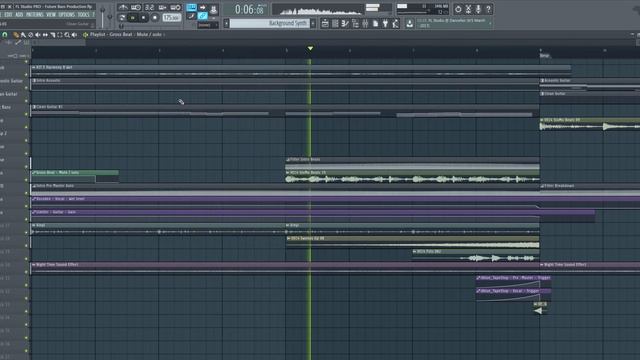Toggle the highlighted blue multilink to controllers icon
The width and height of the screenshot is (640, 360).
202,16
